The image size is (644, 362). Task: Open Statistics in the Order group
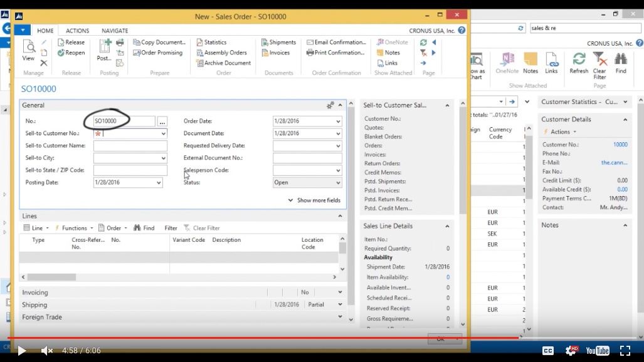click(211, 42)
